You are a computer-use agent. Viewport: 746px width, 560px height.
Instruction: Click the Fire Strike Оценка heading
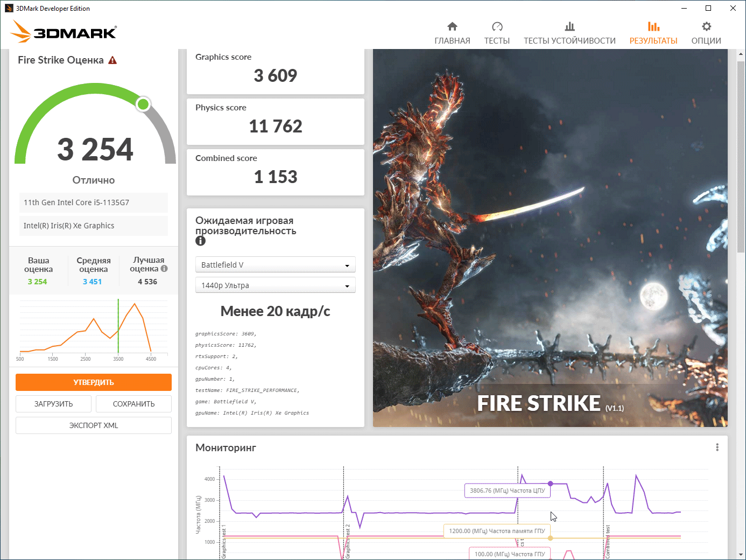coord(61,60)
